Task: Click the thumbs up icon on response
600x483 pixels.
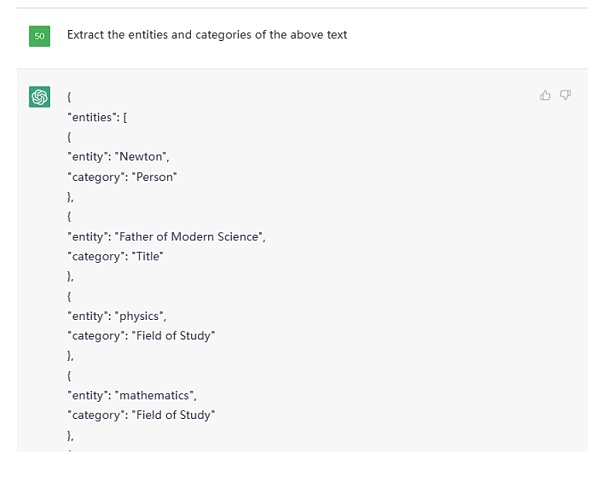Action: (x=545, y=95)
